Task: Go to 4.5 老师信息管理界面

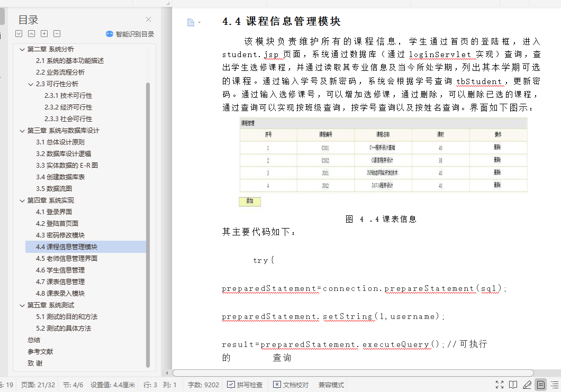Action: tap(67, 258)
